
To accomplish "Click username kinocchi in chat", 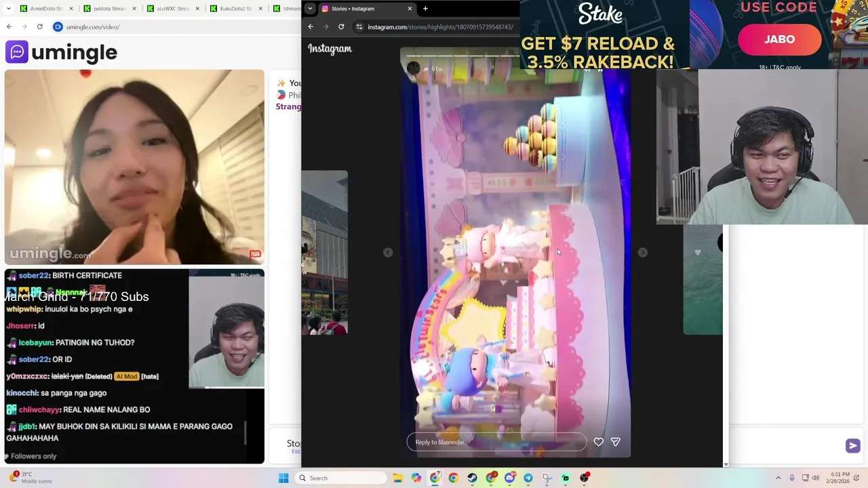I will pos(22,393).
